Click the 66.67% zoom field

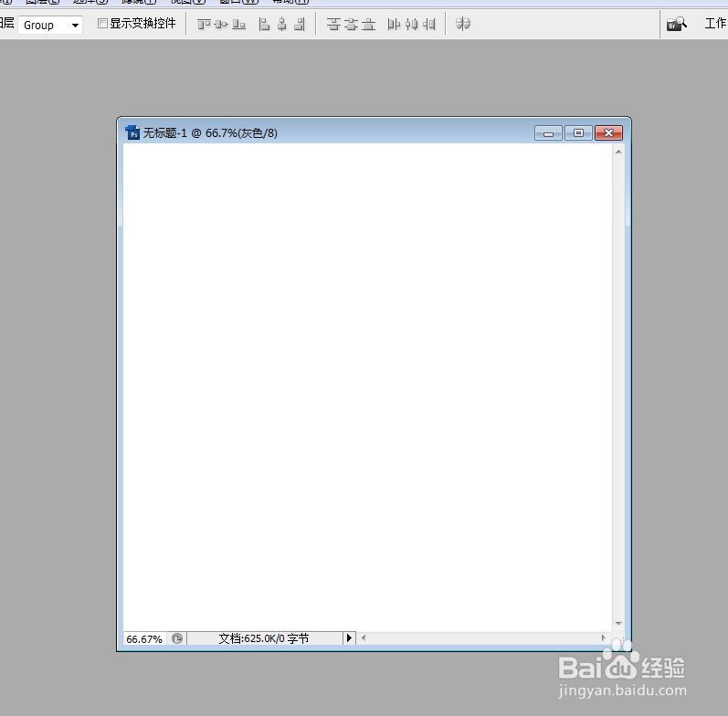pos(144,639)
